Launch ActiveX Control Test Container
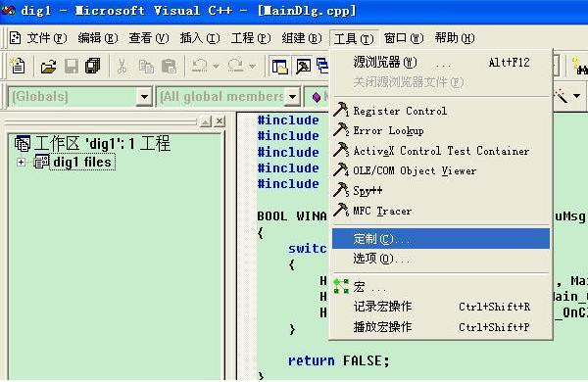This screenshot has height=382, width=588. [x=441, y=151]
